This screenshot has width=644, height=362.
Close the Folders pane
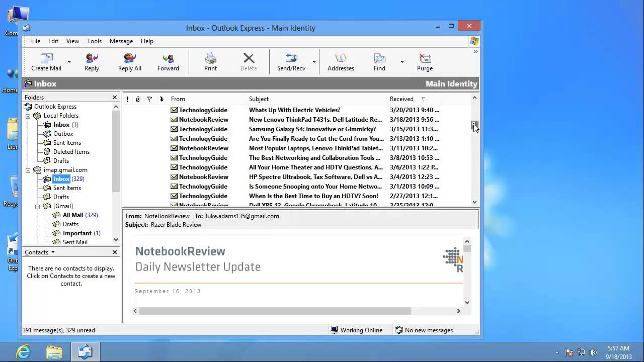tap(115, 98)
